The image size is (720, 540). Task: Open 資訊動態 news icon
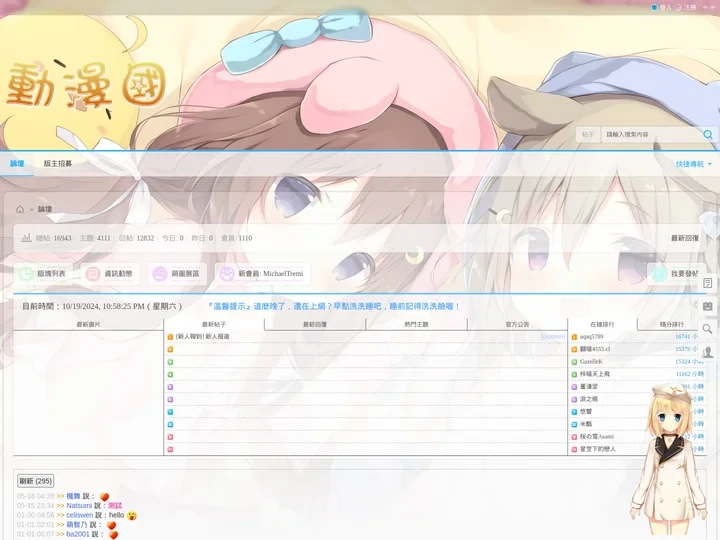(93, 273)
